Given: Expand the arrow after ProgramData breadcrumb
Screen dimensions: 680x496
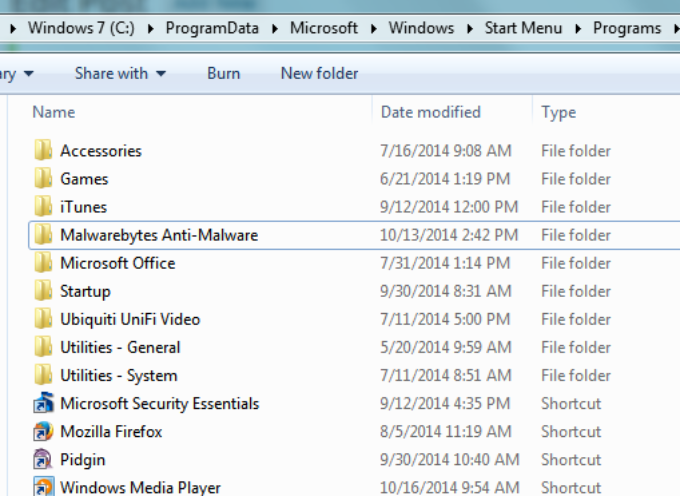Looking at the screenshot, I should pyautogui.click(x=275, y=29).
